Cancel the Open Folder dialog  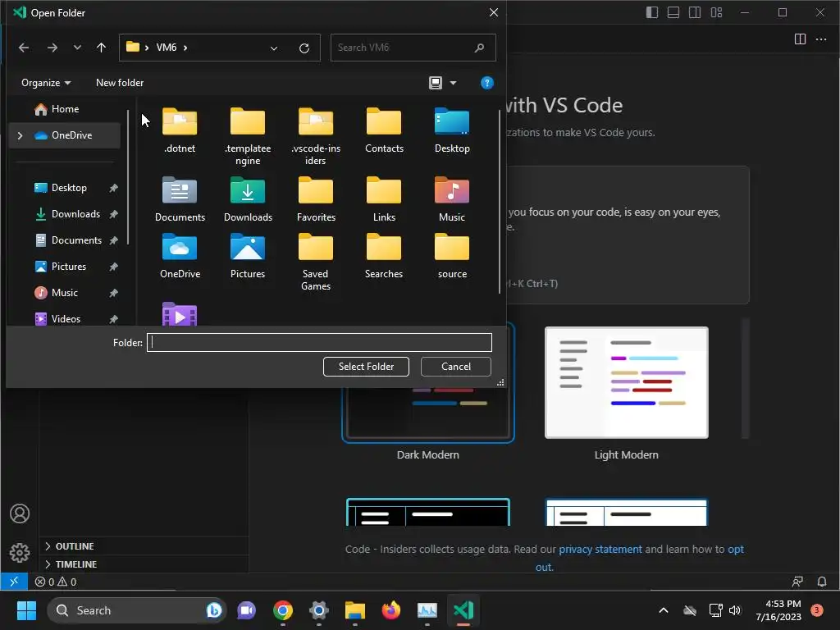pyautogui.click(x=456, y=367)
